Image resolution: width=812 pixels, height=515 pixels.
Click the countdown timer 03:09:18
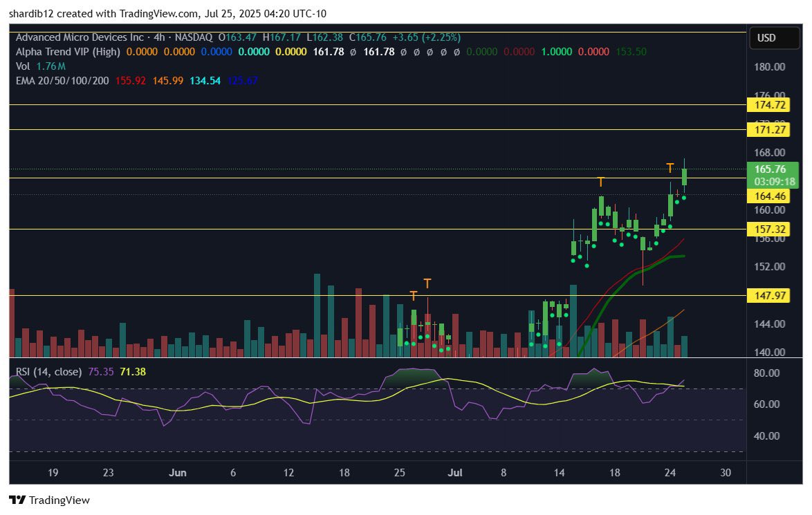click(774, 182)
